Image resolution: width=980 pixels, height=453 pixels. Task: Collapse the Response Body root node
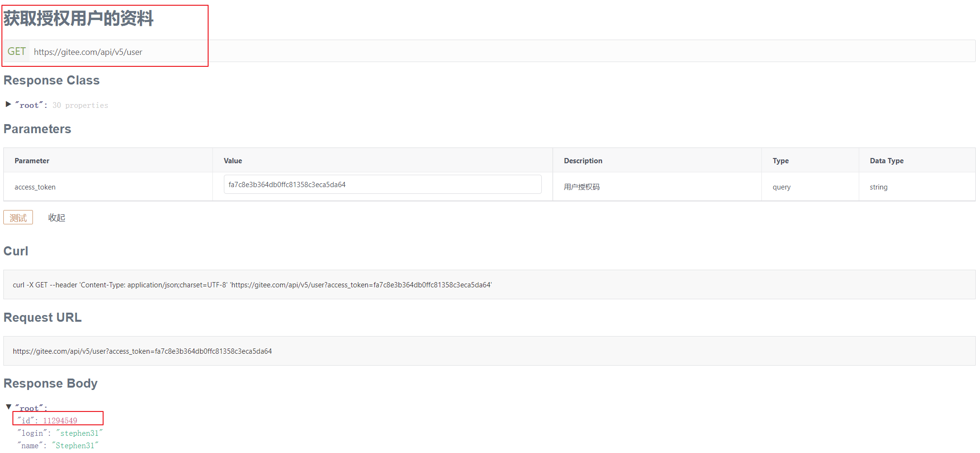tap(8, 407)
